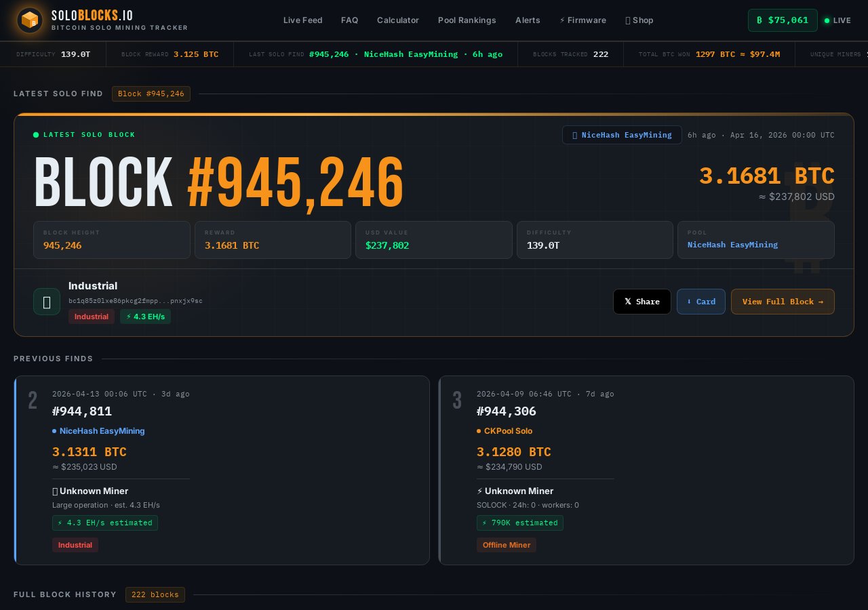Select the miner icon next to Industrial
This screenshot has width=868, height=610.
coord(47,302)
